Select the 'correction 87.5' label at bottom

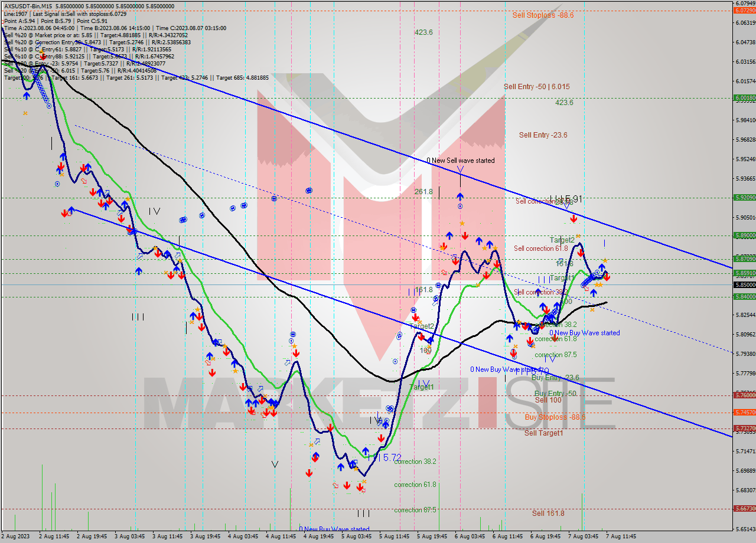click(415, 510)
